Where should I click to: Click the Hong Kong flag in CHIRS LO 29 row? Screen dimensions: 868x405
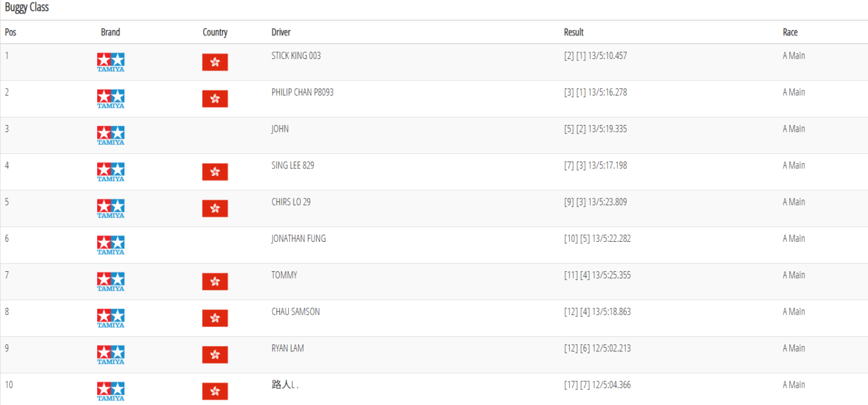click(x=215, y=208)
